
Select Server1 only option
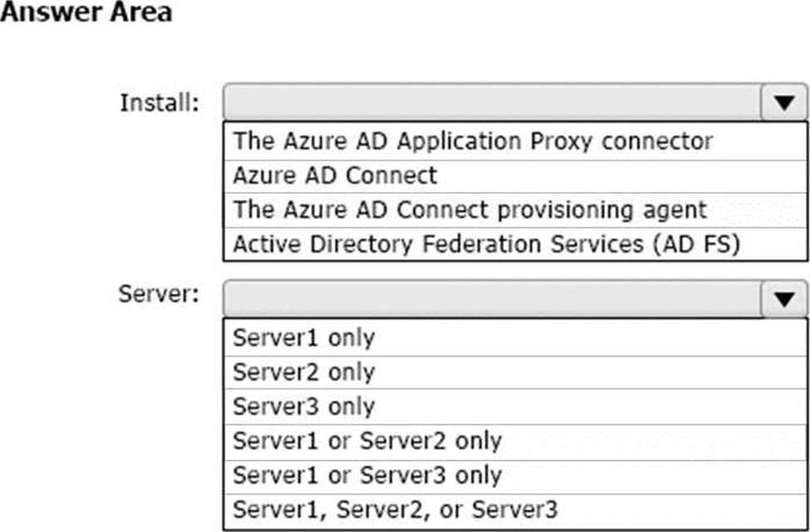[x=515, y=337]
